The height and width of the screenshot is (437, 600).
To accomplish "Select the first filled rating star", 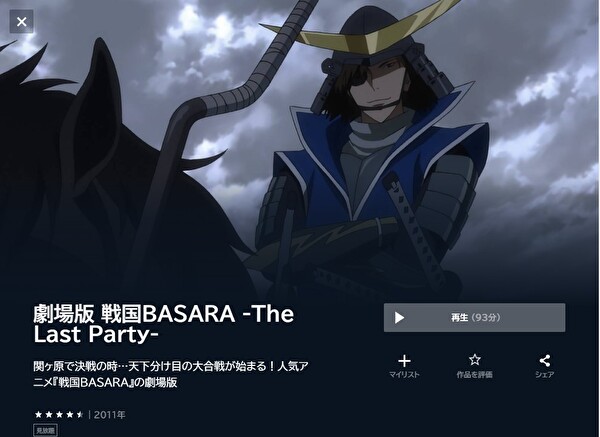I will (39, 414).
